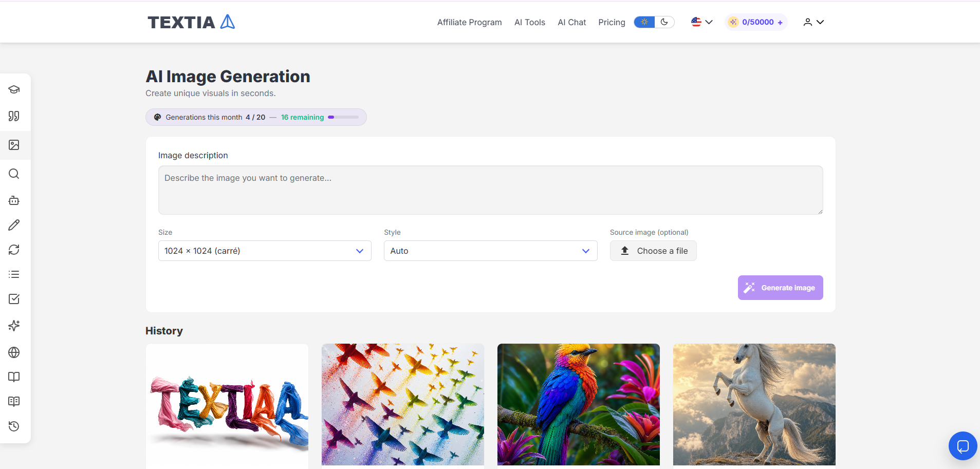Expand the Size dropdown showing 1024 × 1024
The image size is (980, 469).
point(265,251)
